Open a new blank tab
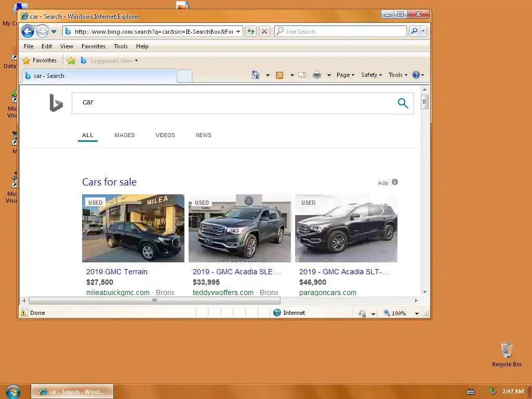 (x=184, y=76)
